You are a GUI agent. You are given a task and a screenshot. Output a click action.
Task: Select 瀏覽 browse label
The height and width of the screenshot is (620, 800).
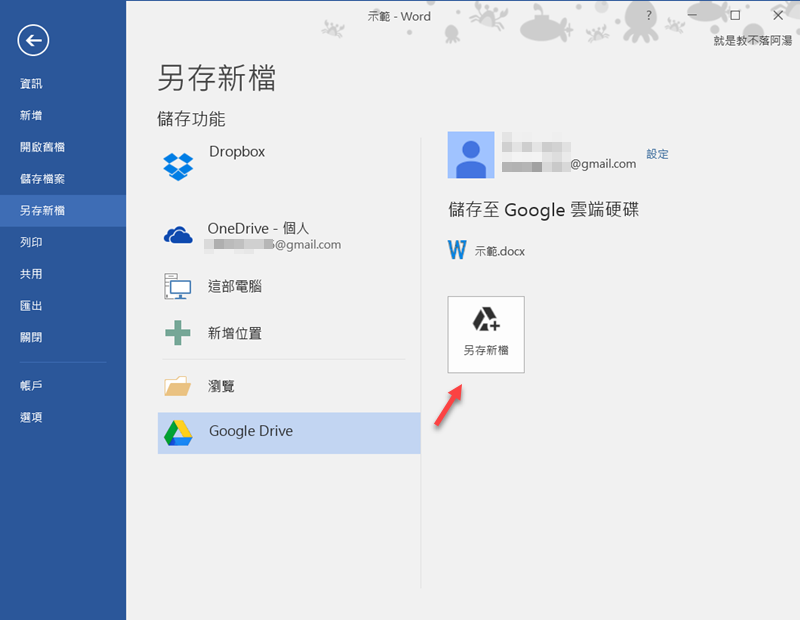click(221, 386)
